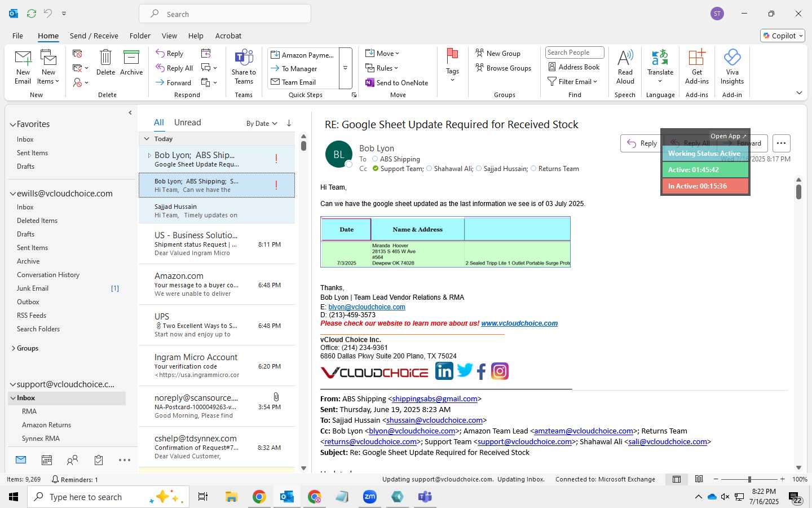
Task: Collapse the folder pane
Action: pyautogui.click(x=130, y=112)
